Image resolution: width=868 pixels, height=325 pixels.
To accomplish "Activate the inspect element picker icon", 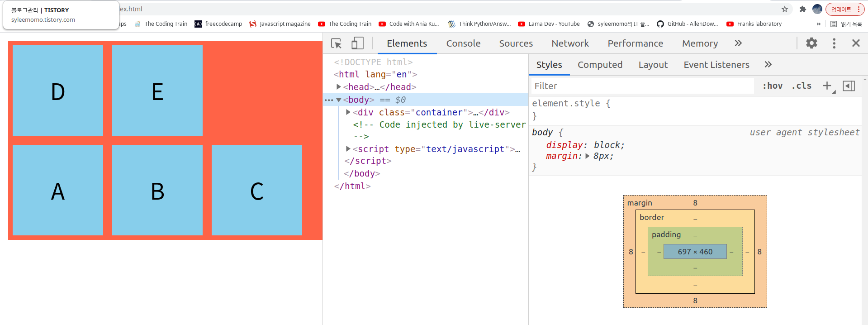I will (336, 43).
